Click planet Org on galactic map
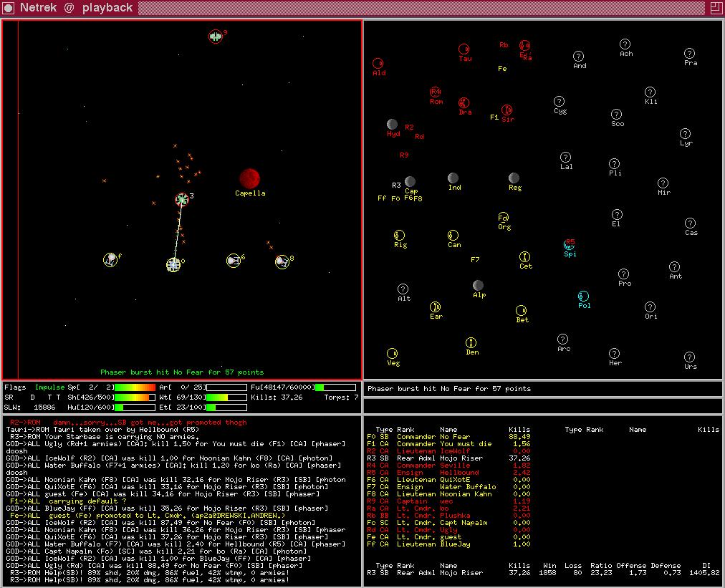Screen dimensions: 725x588 503,217
